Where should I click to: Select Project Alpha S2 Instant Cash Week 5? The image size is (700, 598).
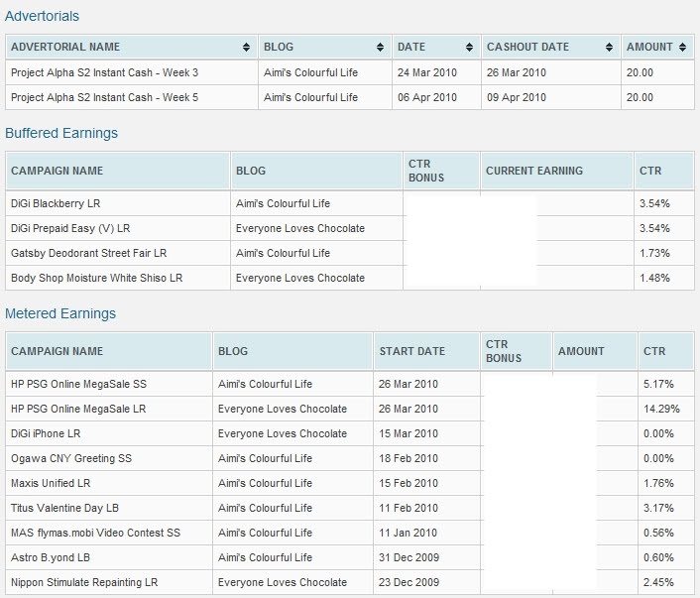point(104,97)
